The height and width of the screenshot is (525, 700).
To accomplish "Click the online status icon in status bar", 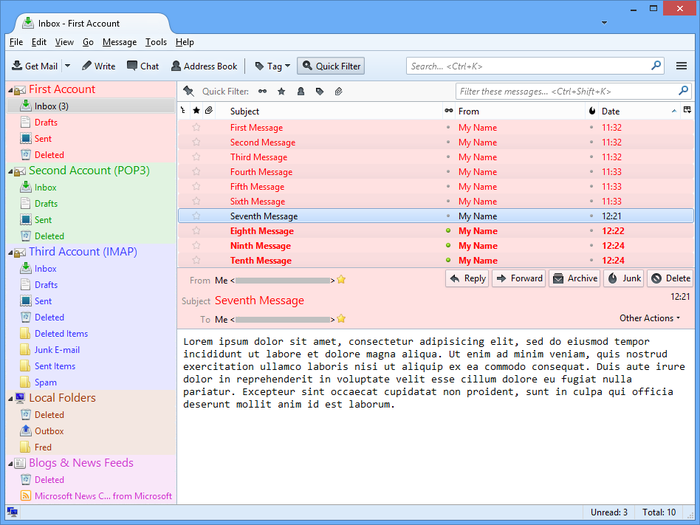I will click(x=12, y=512).
